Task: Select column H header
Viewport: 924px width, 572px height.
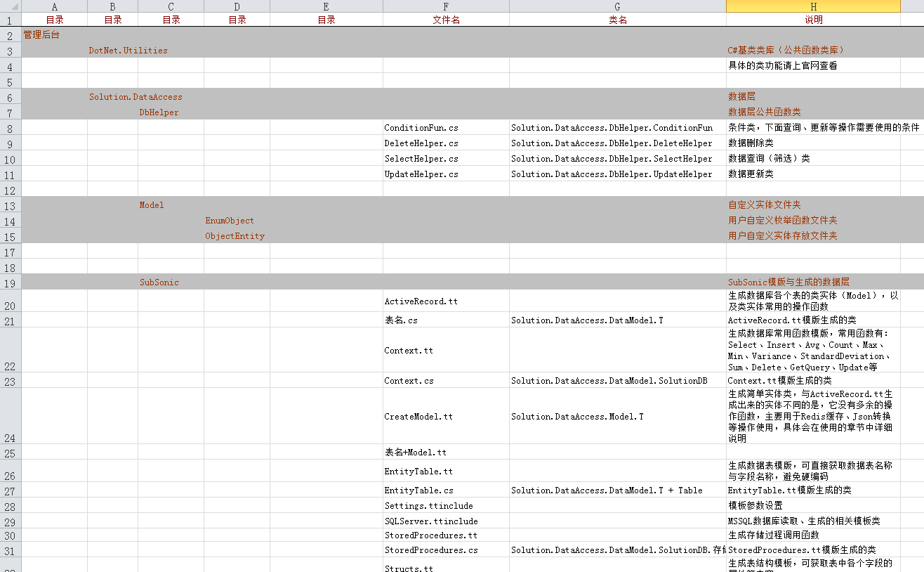Action: point(813,6)
